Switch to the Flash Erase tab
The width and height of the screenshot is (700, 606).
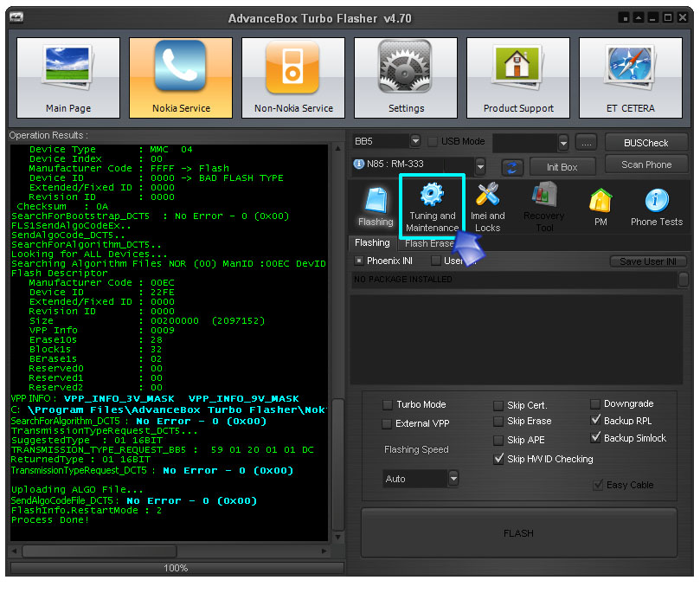coord(429,243)
